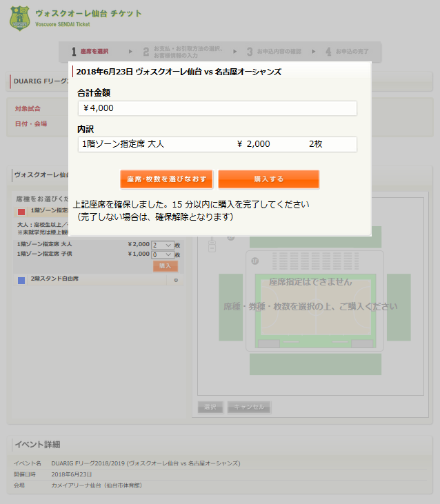This screenshot has width=440, height=504.
Task: Click the ¥1,000 child ticket price
Action: [x=139, y=254]
